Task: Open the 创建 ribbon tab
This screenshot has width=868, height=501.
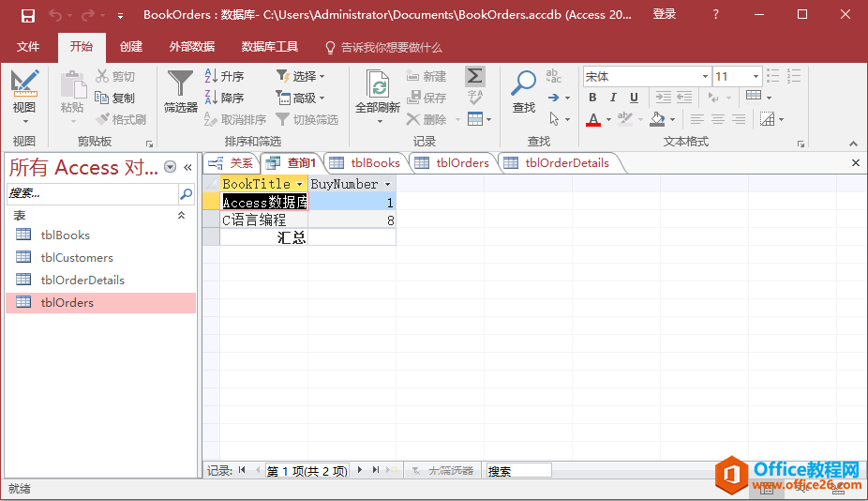Action: coord(131,47)
